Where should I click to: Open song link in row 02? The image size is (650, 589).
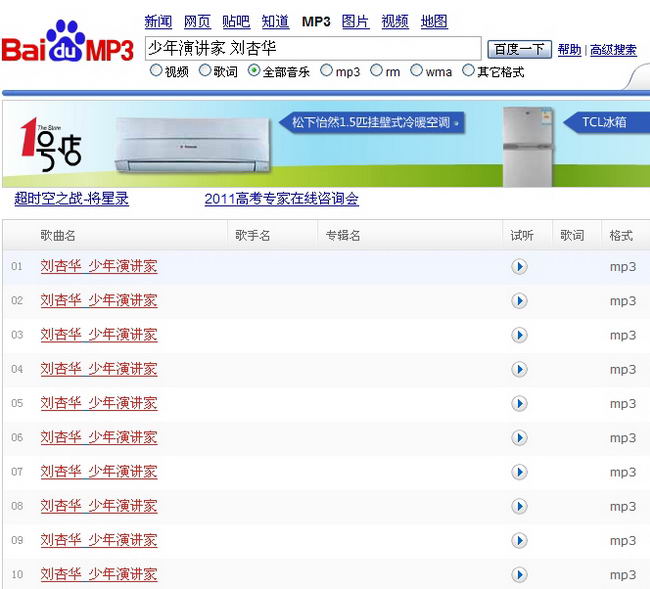98,301
